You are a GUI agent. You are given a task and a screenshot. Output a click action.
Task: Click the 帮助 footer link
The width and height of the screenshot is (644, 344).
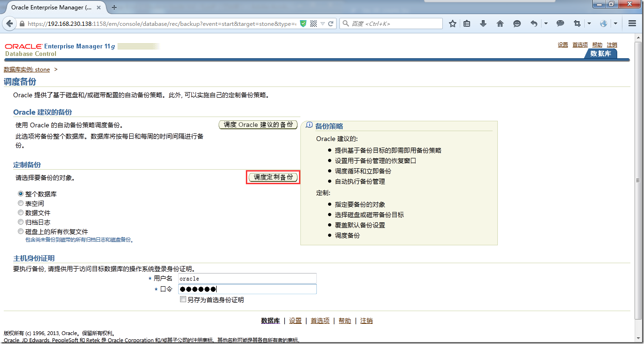(345, 321)
